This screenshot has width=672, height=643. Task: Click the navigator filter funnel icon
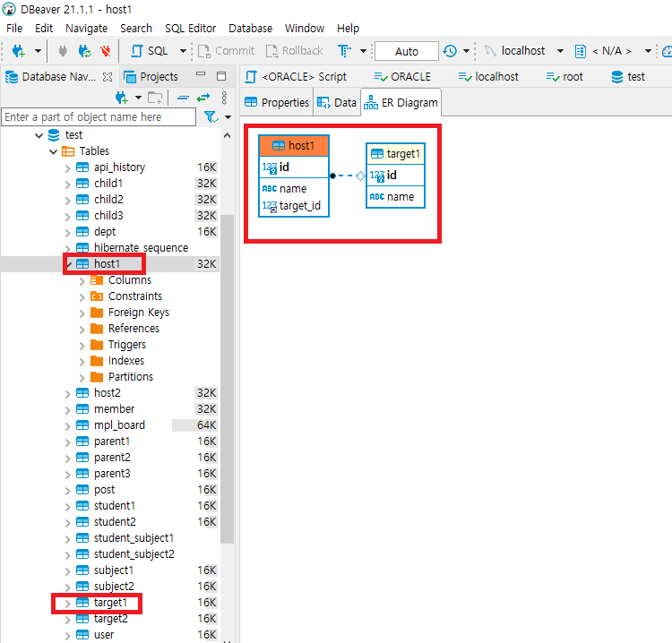211,117
